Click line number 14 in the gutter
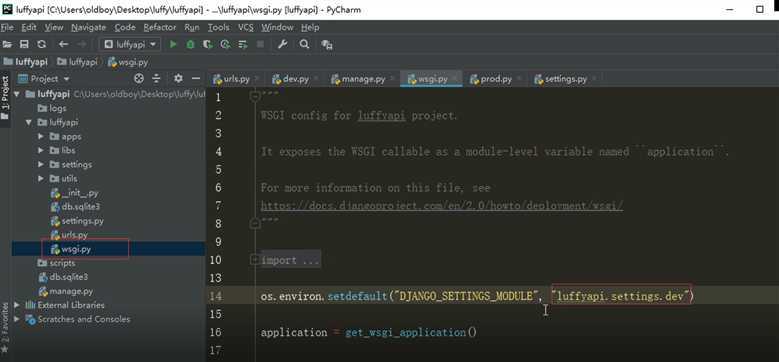Viewport: 779px width, 362px height. 216,296
